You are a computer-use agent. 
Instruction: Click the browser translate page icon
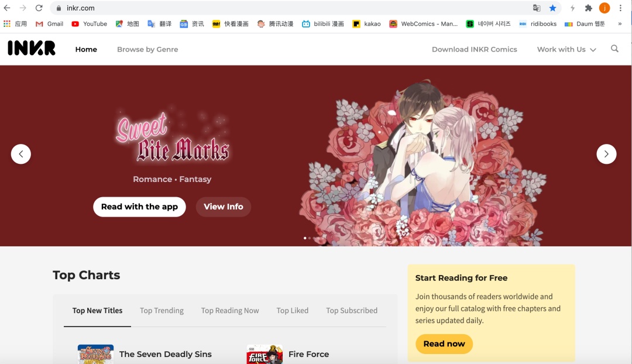[537, 8]
